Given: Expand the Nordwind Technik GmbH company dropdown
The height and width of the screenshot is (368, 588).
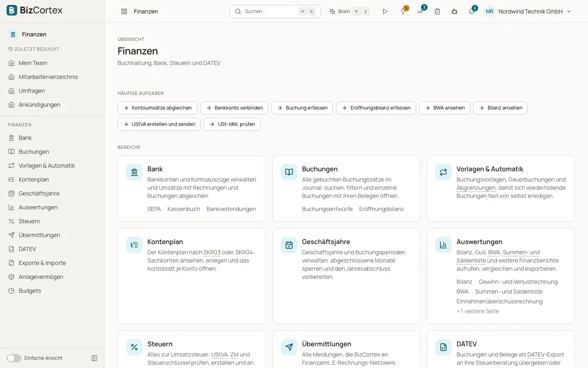Looking at the screenshot, I should (528, 11).
